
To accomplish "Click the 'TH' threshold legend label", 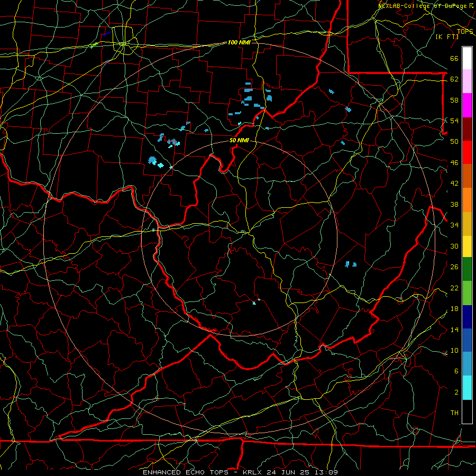I will [454, 413].
